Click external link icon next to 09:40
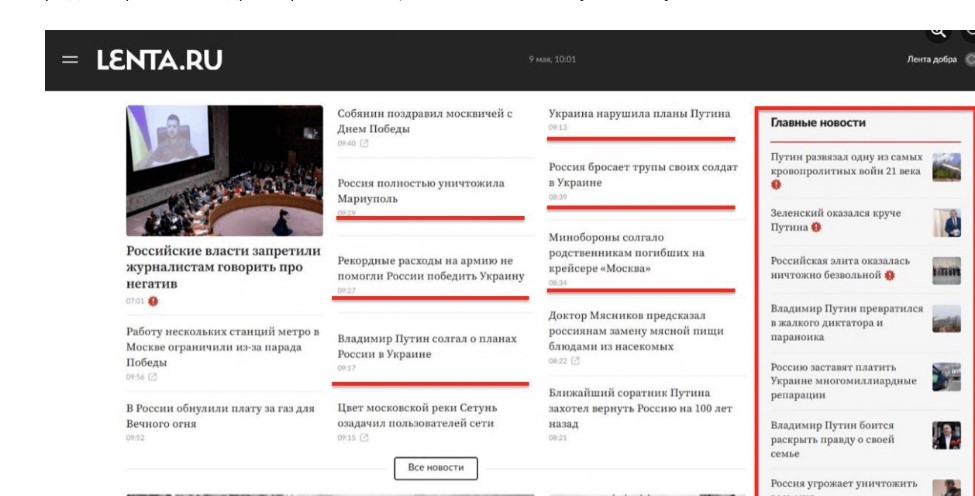Screen dimensions: 975x496 point(364,144)
